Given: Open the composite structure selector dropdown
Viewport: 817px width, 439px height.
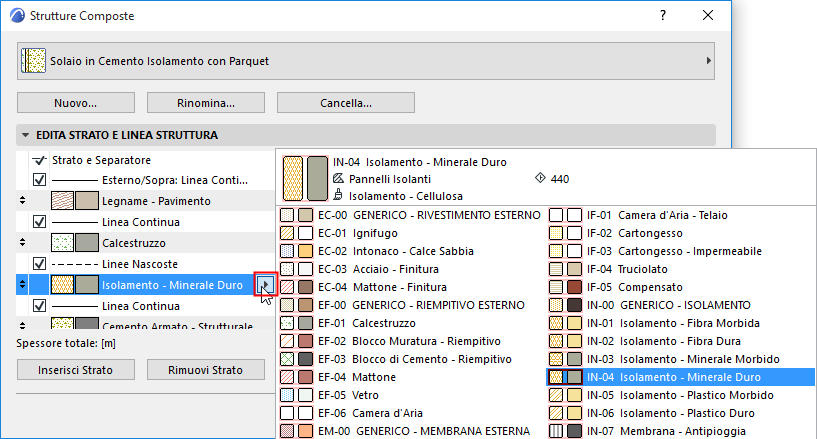Looking at the screenshot, I should (366, 61).
